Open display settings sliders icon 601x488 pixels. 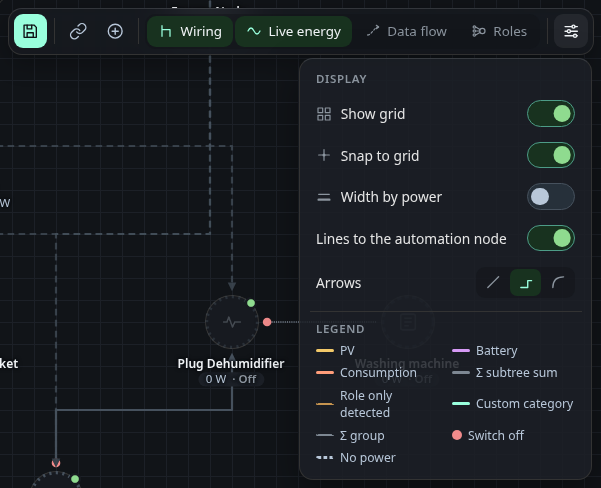click(x=571, y=31)
